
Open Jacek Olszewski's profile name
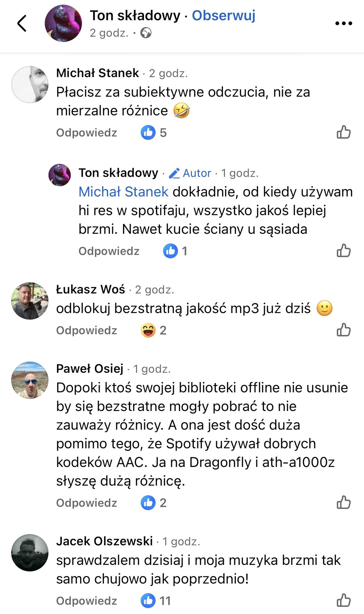pos(104,541)
